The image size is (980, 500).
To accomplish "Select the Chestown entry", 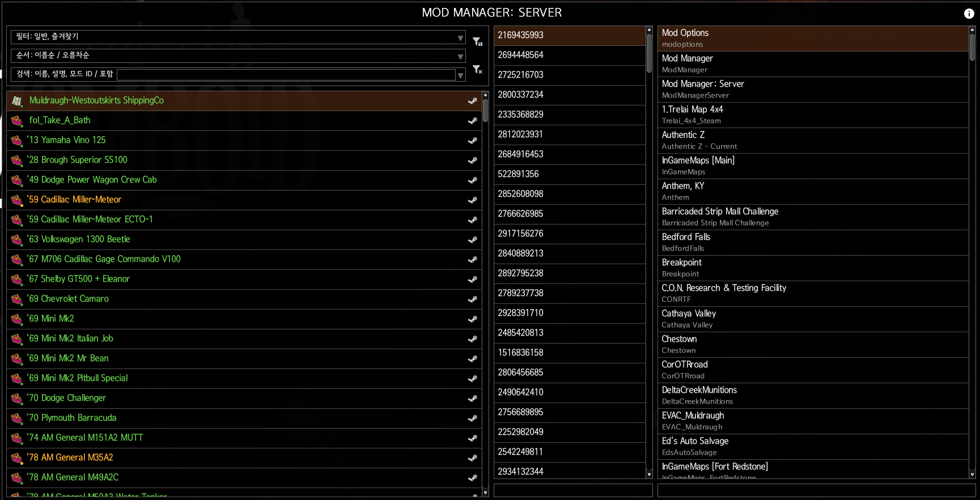I will pos(813,345).
